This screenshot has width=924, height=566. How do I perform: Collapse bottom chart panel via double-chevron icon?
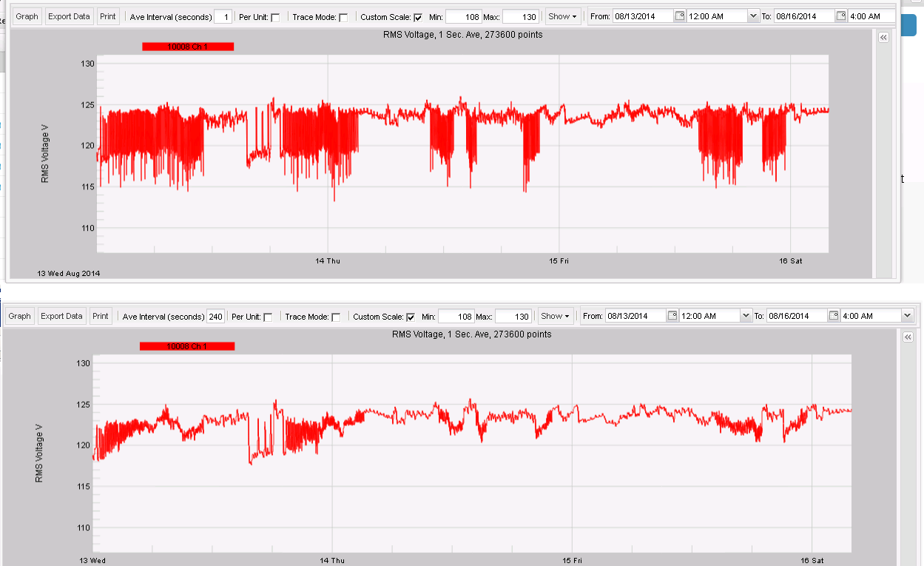[x=907, y=336]
